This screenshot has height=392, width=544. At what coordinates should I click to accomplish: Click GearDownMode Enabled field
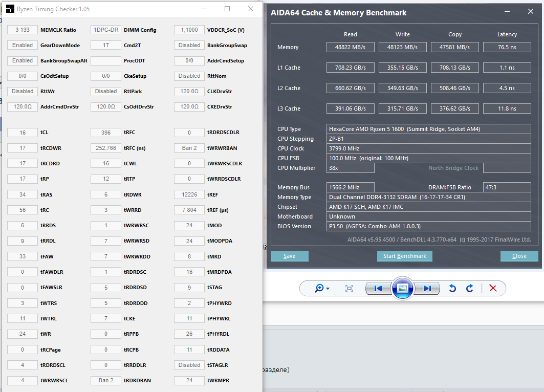tap(23, 45)
